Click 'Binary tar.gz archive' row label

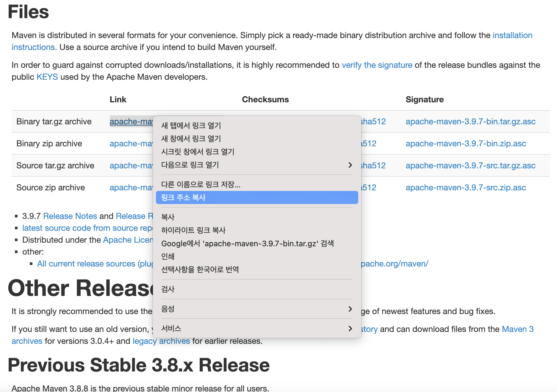point(54,121)
